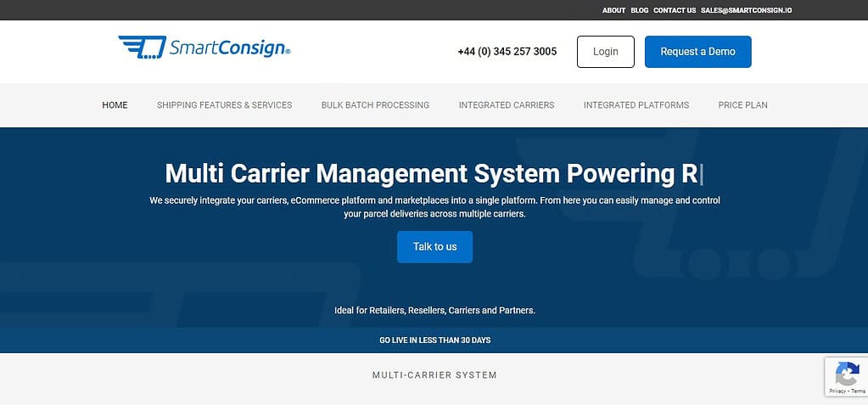868x405 pixels.
Task: Go to the Blog link
Action: coord(640,10)
